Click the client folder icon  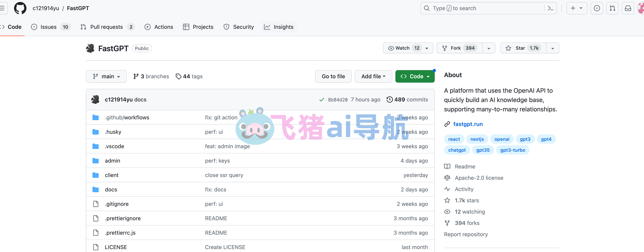[96, 175]
